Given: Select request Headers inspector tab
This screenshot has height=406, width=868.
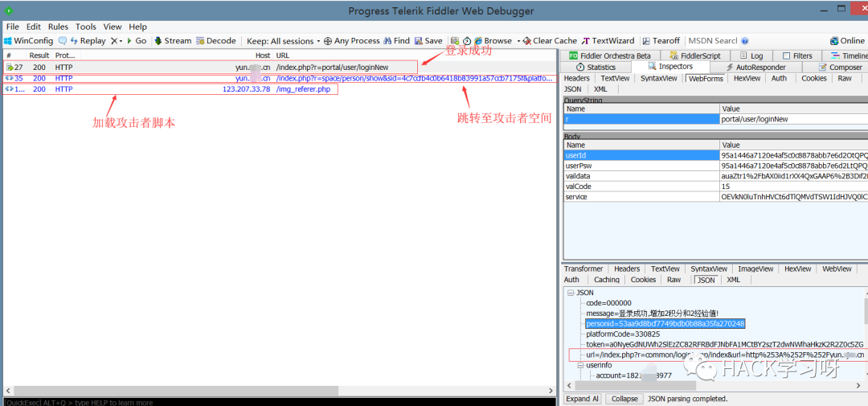Looking at the screenshot, I should pyautogui.click(x=577, y=79).
